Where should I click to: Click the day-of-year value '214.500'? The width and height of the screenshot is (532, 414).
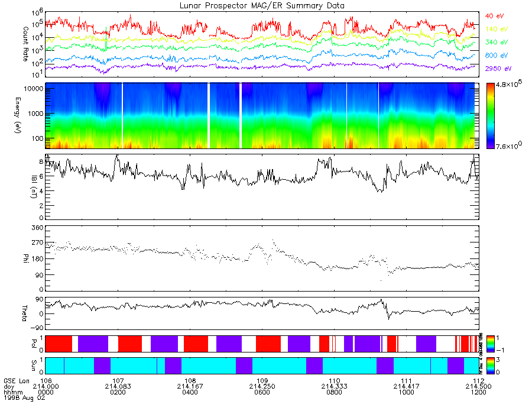[479, 387]
